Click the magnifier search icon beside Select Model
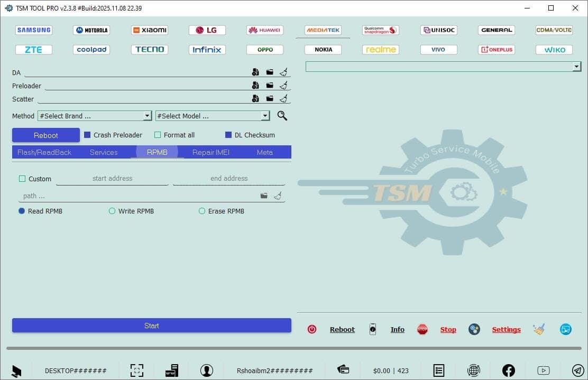 (x=282, y=116)
